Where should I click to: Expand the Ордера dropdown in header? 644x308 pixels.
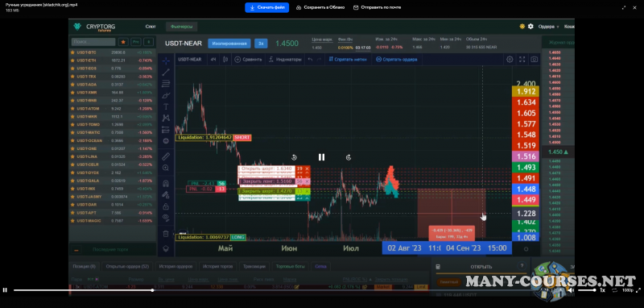[x=549, y=27]
